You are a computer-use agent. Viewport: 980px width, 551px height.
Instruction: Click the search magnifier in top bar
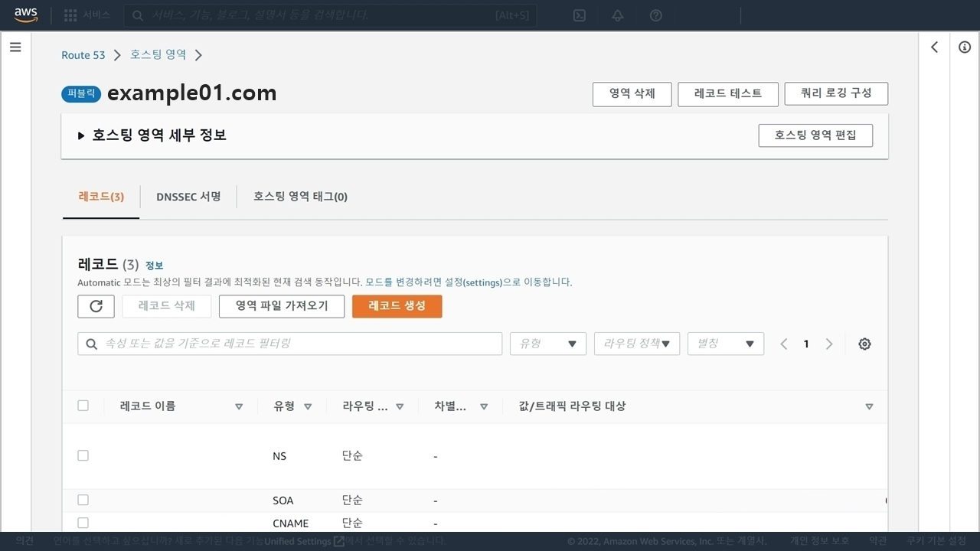(137, 15)
